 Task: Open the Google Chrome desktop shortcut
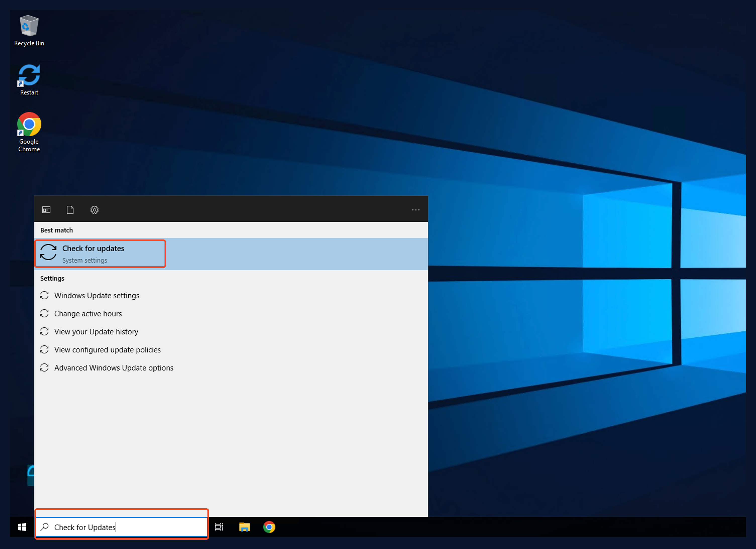tap(29, 125)
